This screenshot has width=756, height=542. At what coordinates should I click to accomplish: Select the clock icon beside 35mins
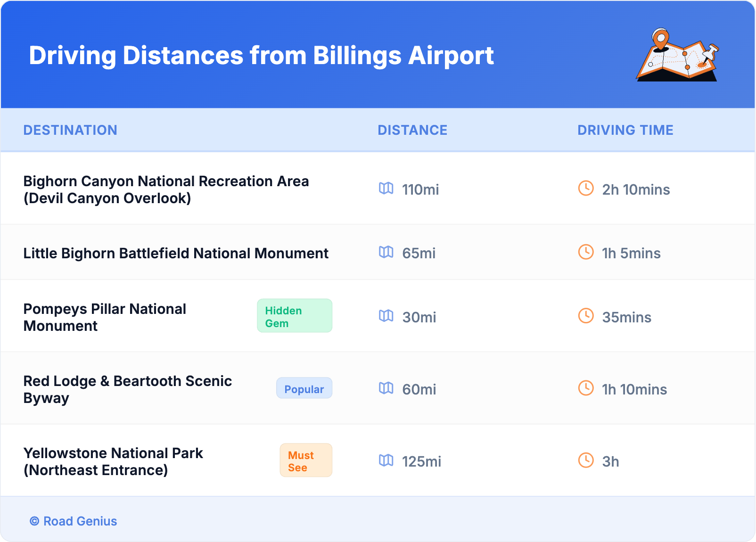point(586,316)
